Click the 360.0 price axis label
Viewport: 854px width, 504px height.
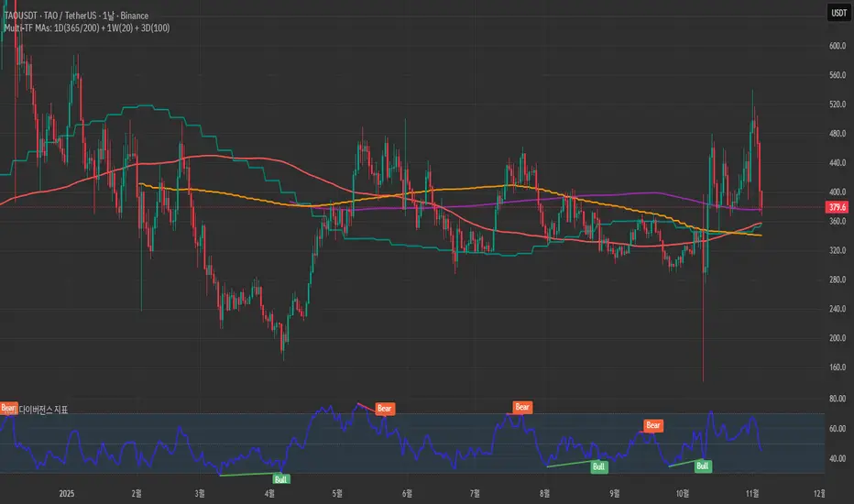pyautogui.click(x=838, y=221)
